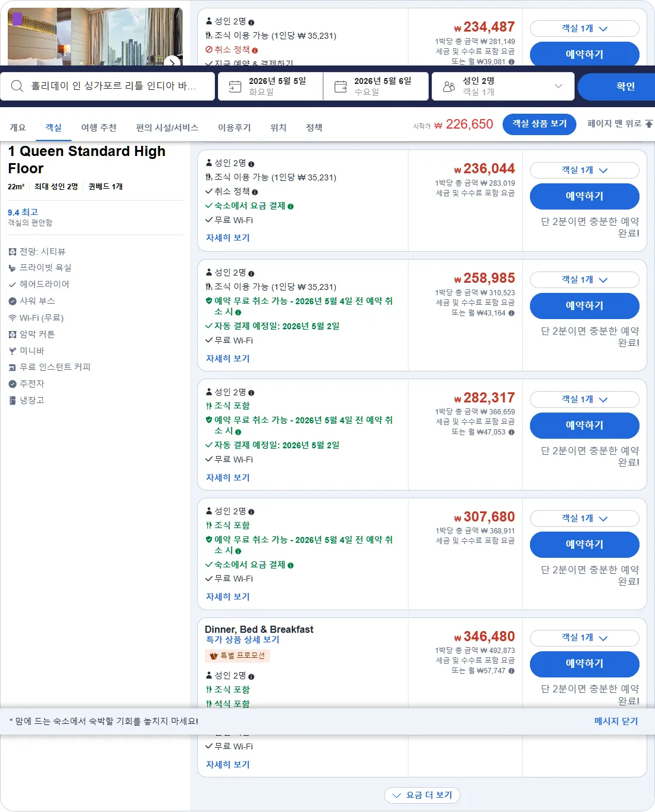Screen dimensions: 655x812
Task: Click info icon beside 성인 2명 in ₩307,680 offer
Action: click(251, 513)
